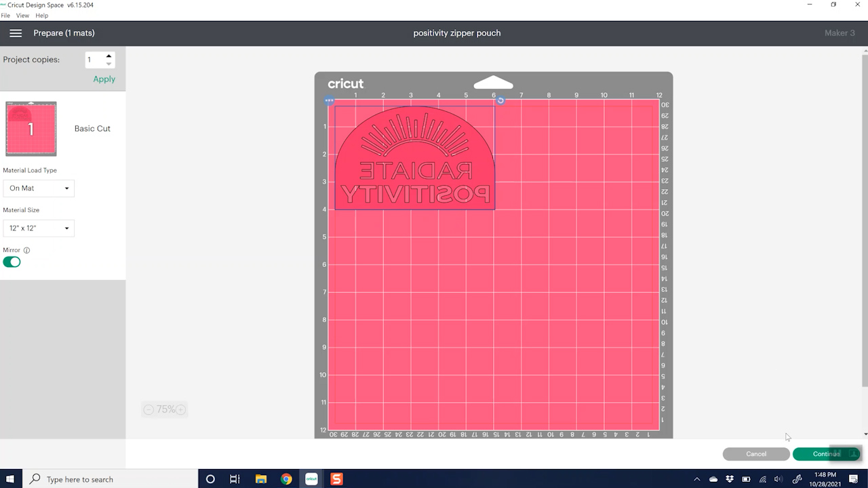Click the Cricut Design Space taskbar icon
868x488 pixels.
(x=311, y=479)
